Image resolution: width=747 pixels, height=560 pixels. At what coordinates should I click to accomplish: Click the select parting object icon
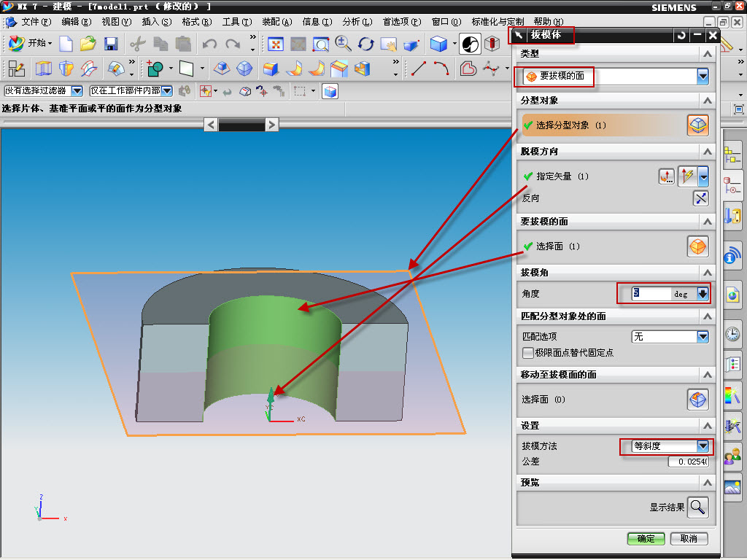[x=698, y=125]
